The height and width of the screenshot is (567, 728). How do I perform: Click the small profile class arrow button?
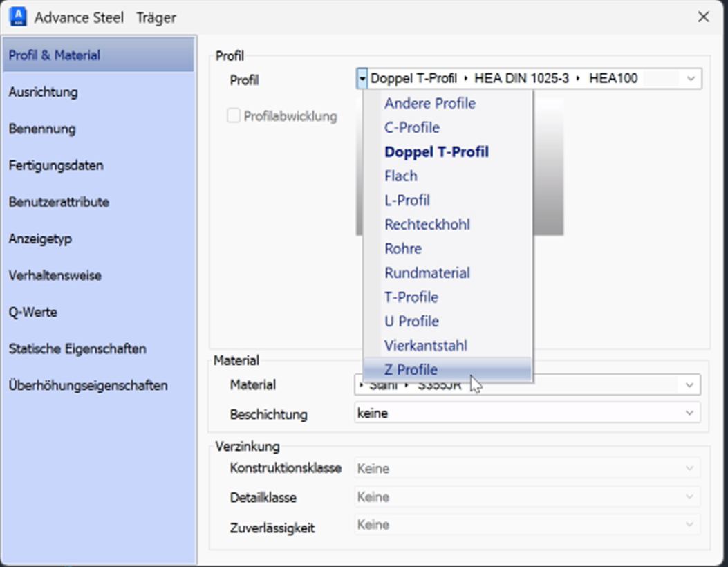(x=362, y=79)
